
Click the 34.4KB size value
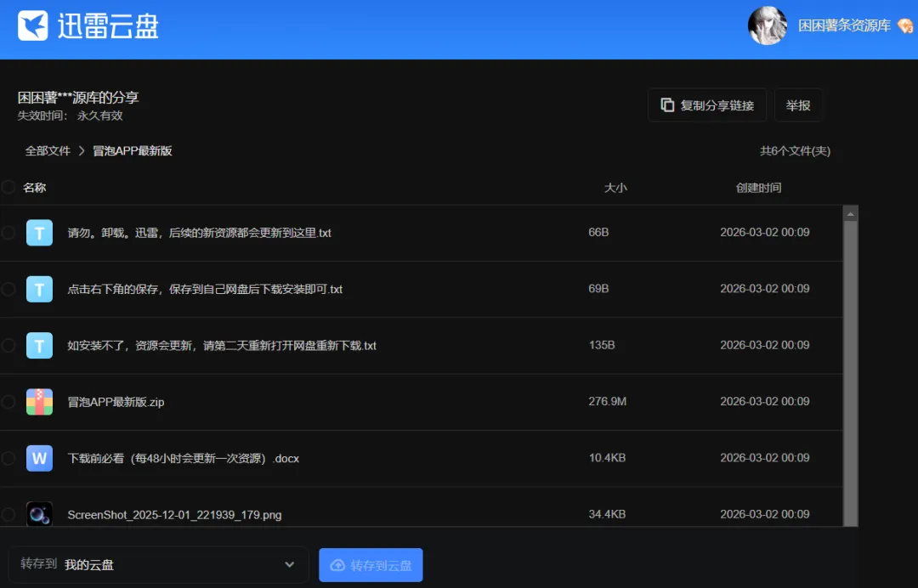click(x=607, y=514)
